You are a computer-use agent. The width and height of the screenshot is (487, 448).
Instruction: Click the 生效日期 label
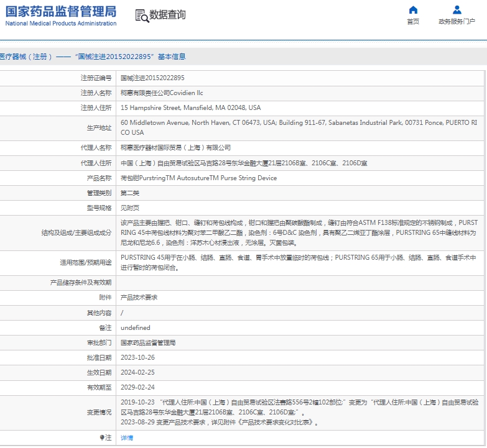coord(99,372)
